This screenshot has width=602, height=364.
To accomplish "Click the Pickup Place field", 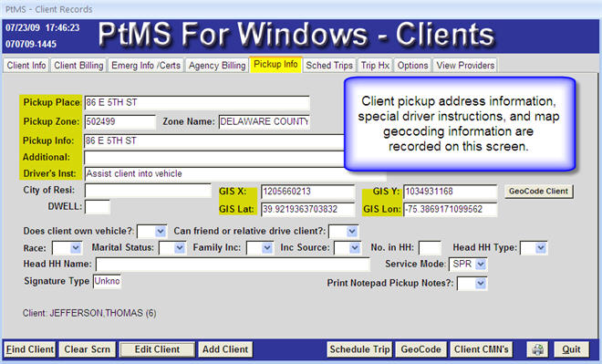I will (197, 102).
